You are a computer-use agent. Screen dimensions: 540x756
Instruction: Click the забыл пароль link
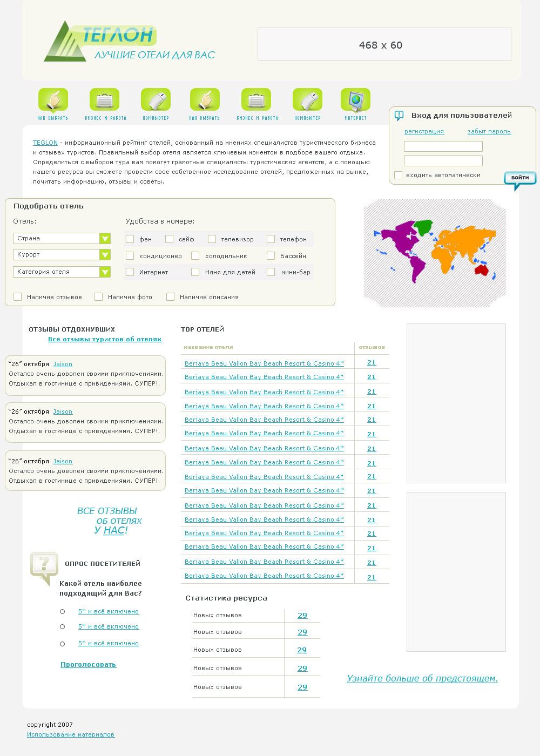tap(489, 131)
